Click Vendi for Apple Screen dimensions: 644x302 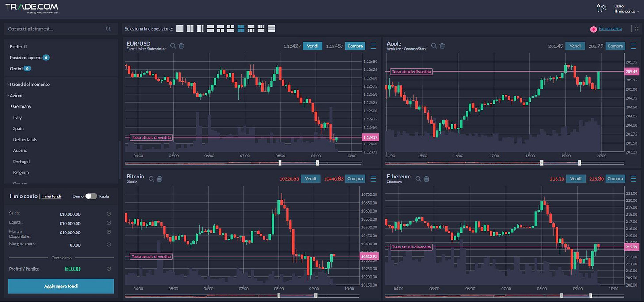[575, 46]
